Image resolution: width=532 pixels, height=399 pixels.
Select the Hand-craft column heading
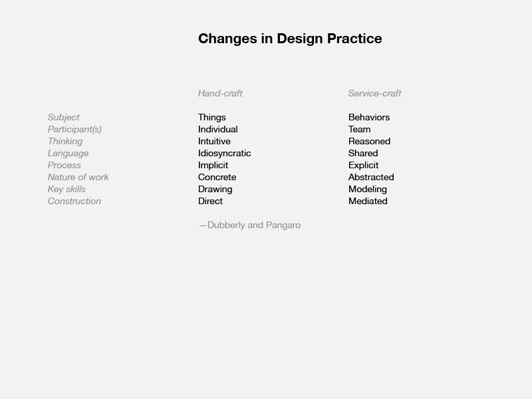[220, 93]
